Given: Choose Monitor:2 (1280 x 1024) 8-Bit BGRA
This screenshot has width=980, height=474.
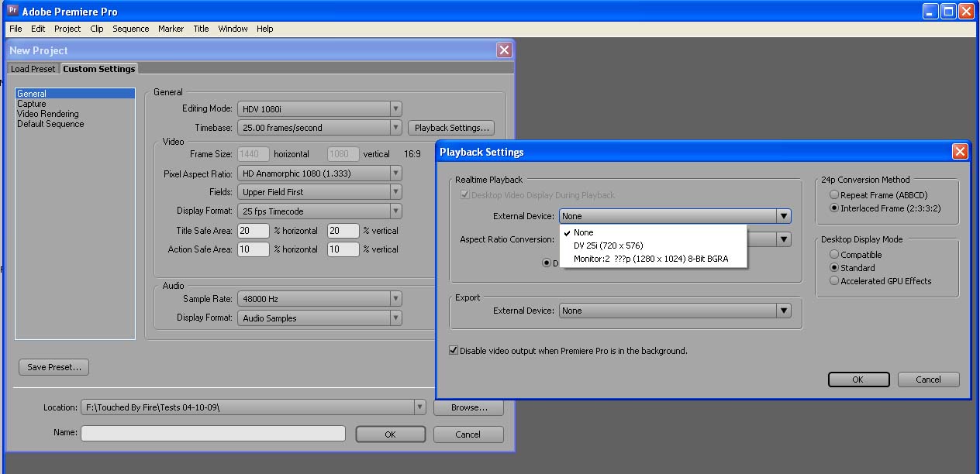Looking at the screenshot, I should [x=653, y=259].
